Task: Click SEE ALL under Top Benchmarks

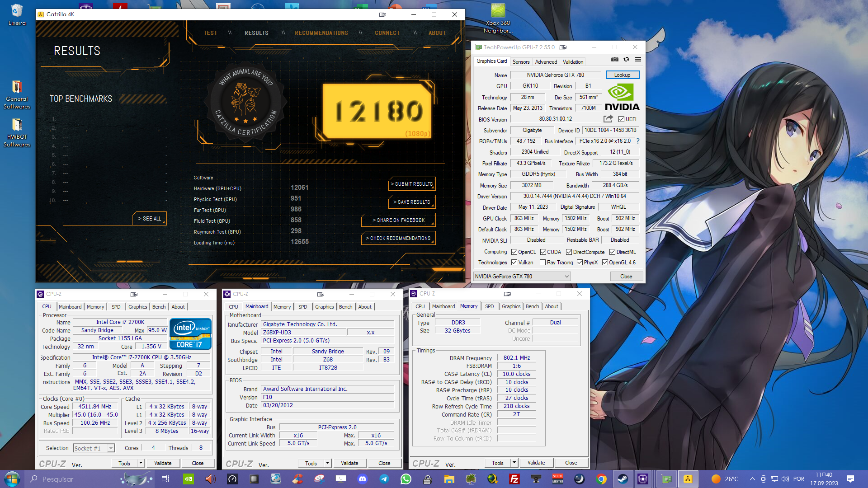Action: [x=149, y=219]
